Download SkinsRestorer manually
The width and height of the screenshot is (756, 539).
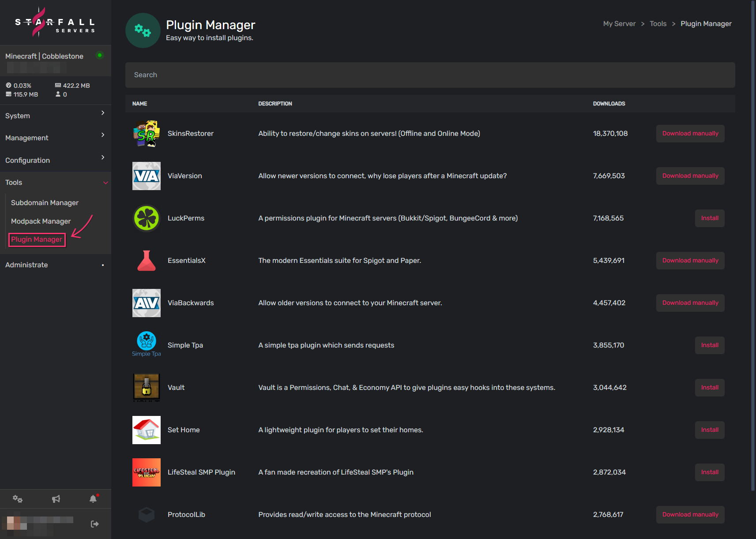tap(690, 134)
